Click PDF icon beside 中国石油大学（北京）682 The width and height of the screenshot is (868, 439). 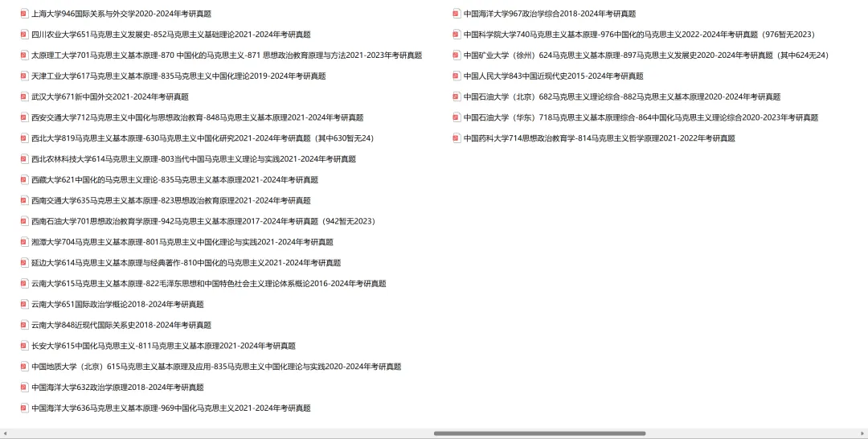[457, 96]
